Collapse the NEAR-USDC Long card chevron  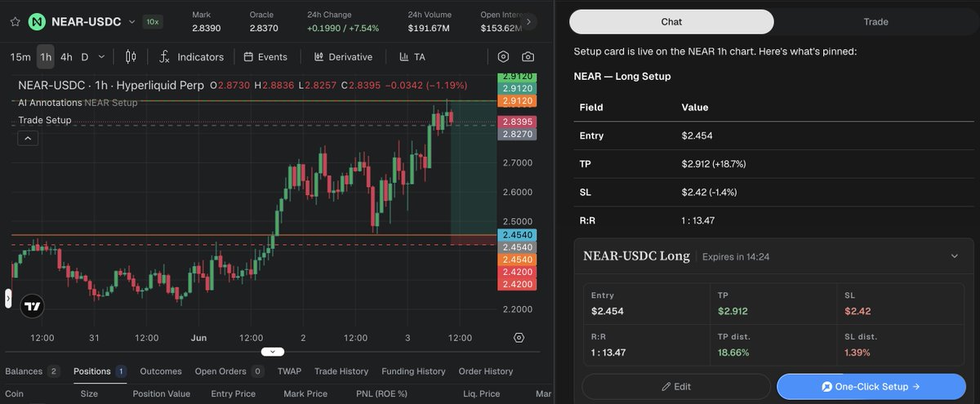click(x=955, y=256)
